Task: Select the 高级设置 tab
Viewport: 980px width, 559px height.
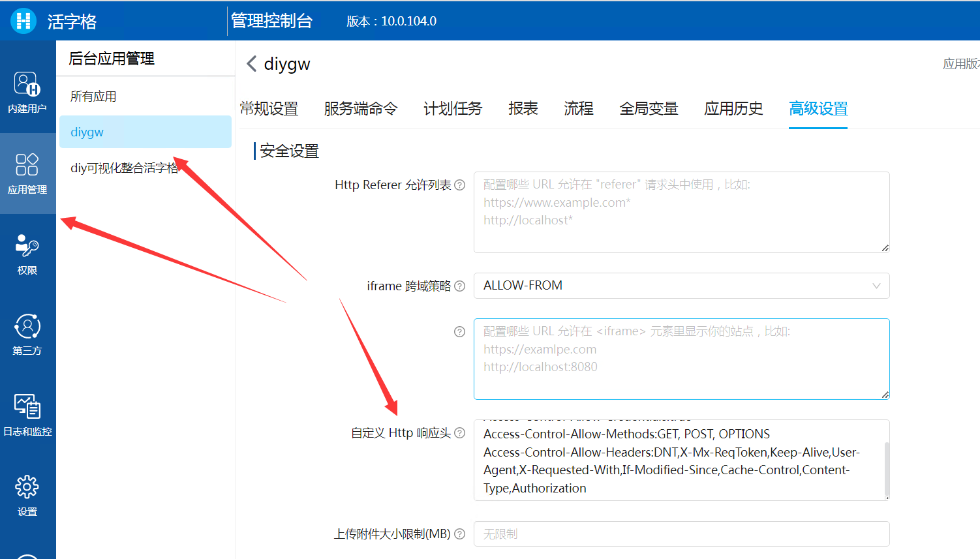Action: click(818, 108)
